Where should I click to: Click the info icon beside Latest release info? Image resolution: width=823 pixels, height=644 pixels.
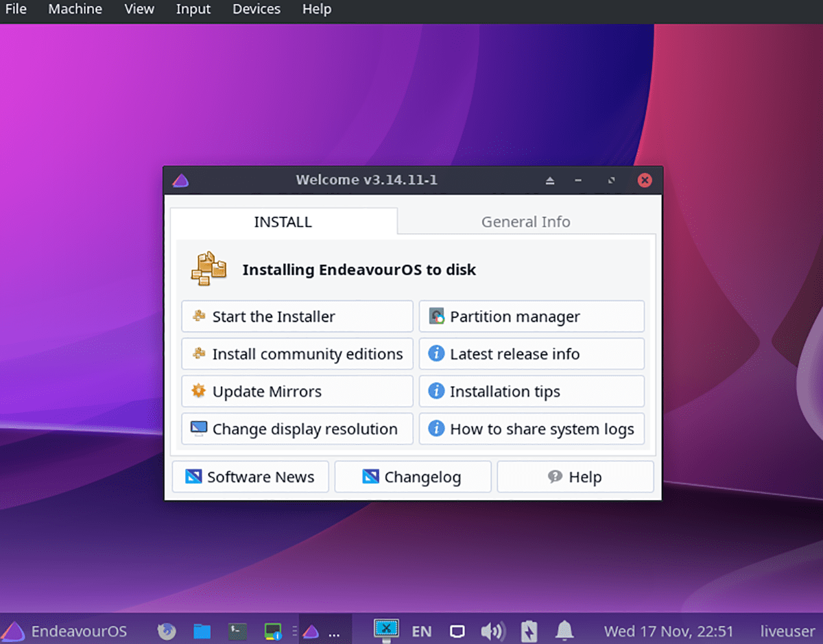pyautogui.click(x=437, y=354)
